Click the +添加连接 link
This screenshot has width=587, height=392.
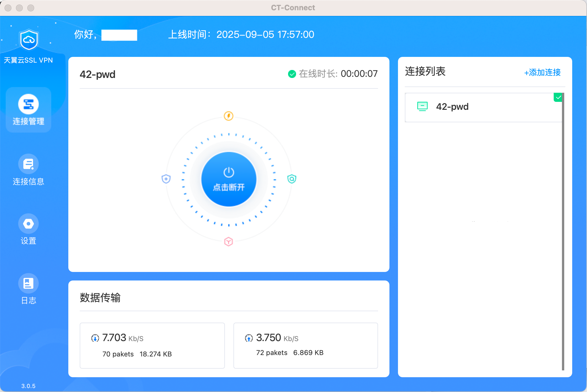542,72
